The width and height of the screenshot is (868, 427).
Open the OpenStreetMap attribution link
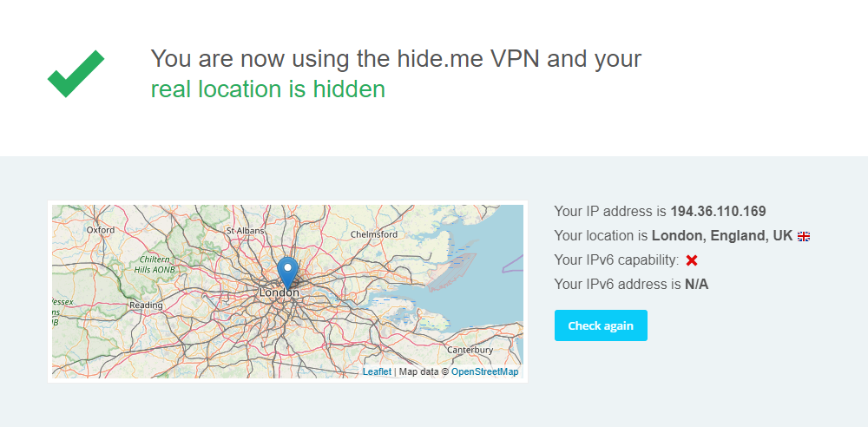click(x=485, y=371)
